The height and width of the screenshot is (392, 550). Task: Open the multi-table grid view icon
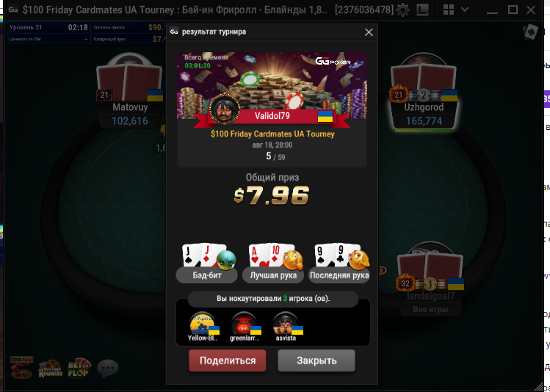[x=449, y=10]
